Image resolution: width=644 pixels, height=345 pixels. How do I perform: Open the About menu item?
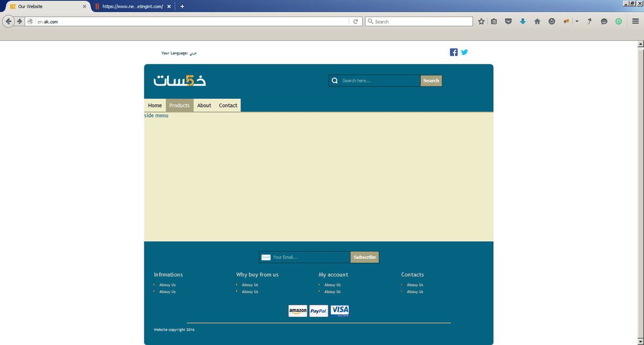tap(204, 105)
